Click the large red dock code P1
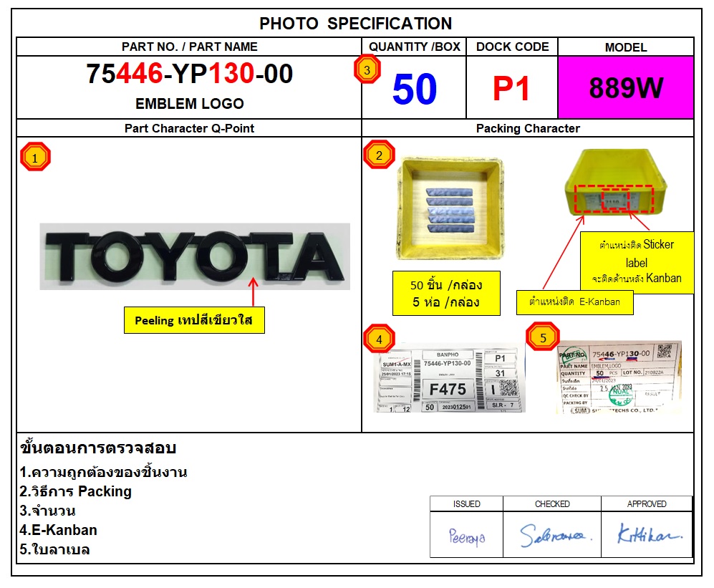 coord(511,88)
